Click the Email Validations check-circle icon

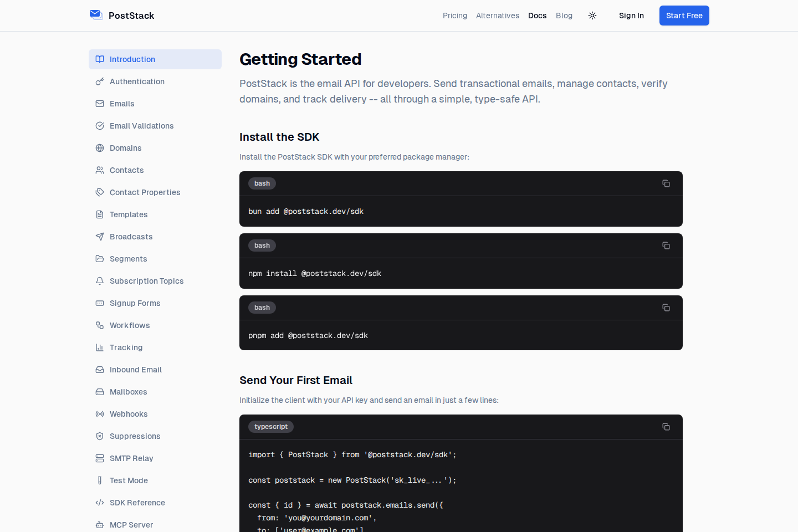click(x=100, y=126)
